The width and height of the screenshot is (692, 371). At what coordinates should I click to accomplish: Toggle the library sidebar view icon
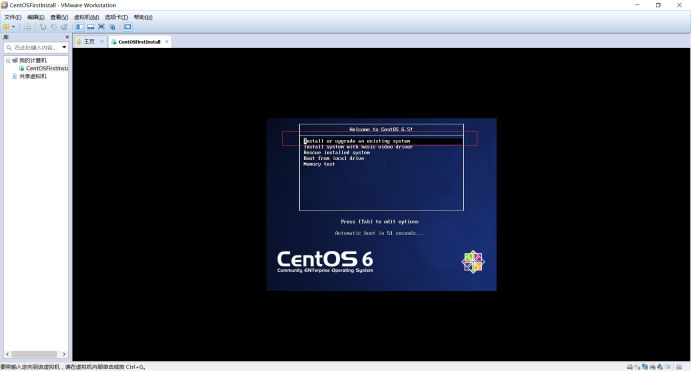[79, 27]
